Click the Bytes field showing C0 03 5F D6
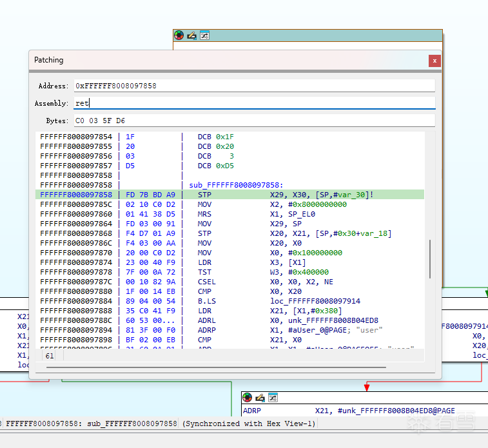 click(254, 121)
